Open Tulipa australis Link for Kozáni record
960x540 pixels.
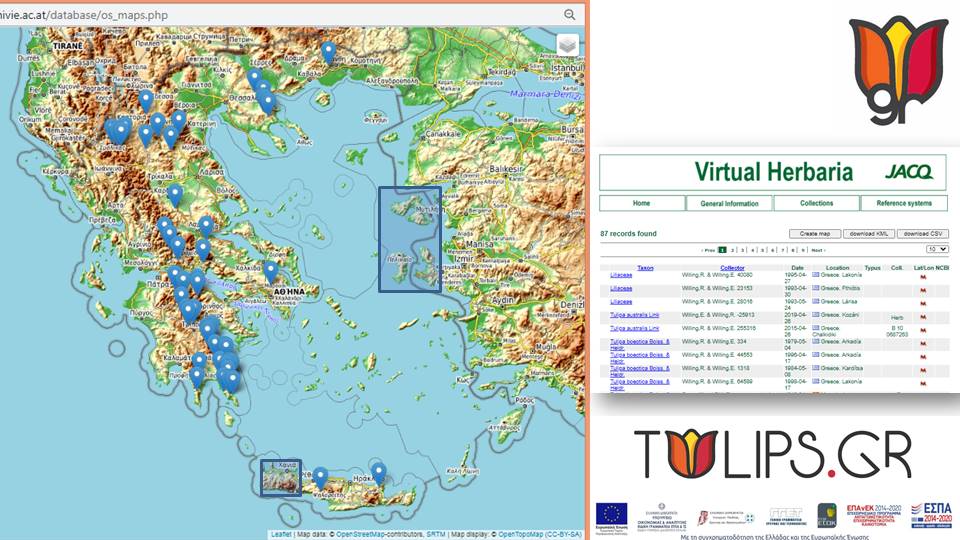click(634, 315)
